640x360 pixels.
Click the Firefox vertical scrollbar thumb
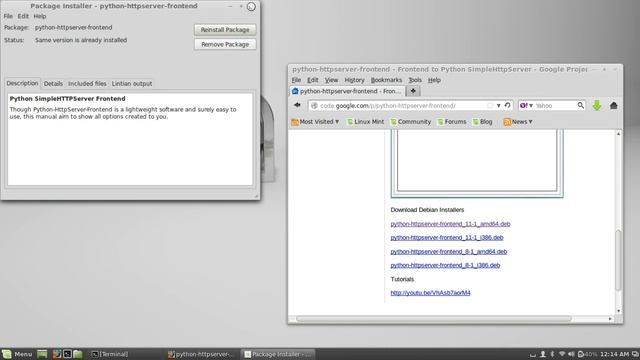click(x=618, y=260)
